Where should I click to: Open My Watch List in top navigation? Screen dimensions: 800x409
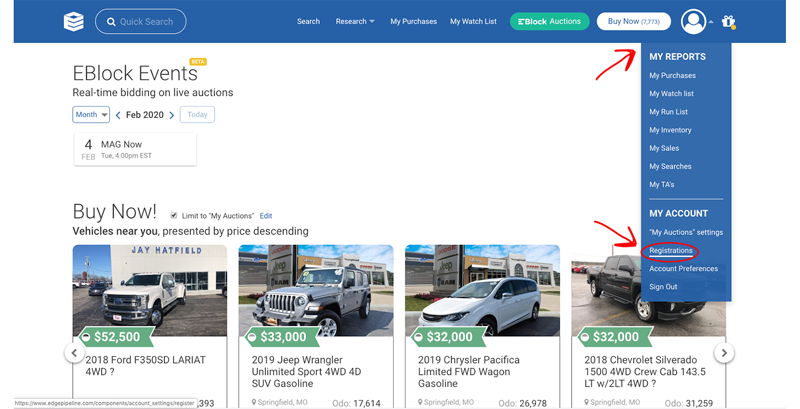coord(473,21)
